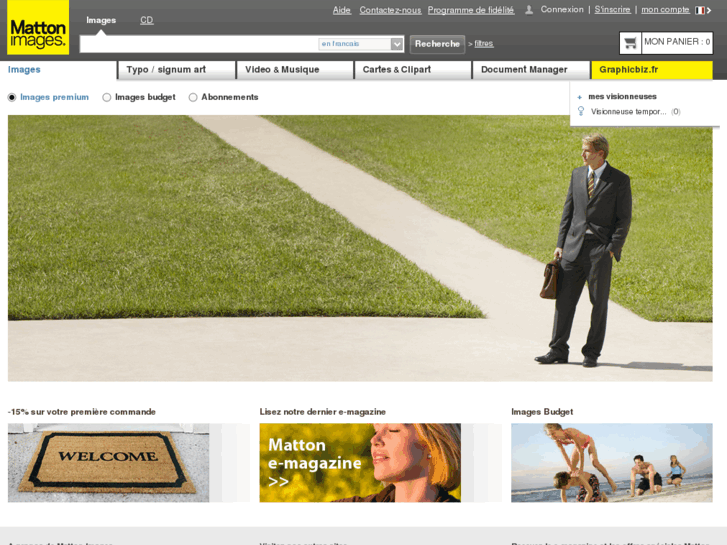
Task: Select the Images premium radio button
Action: pos(12,97)
